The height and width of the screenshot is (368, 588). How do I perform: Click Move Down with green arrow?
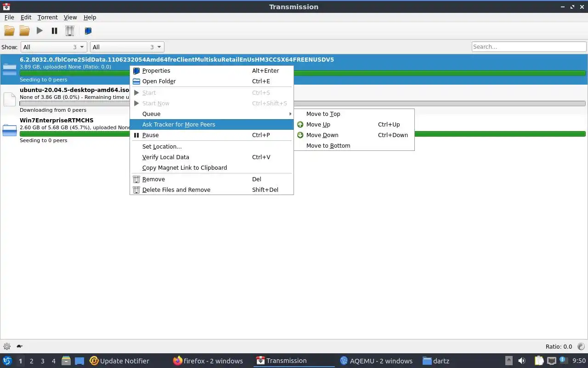[x=354, y=135]
